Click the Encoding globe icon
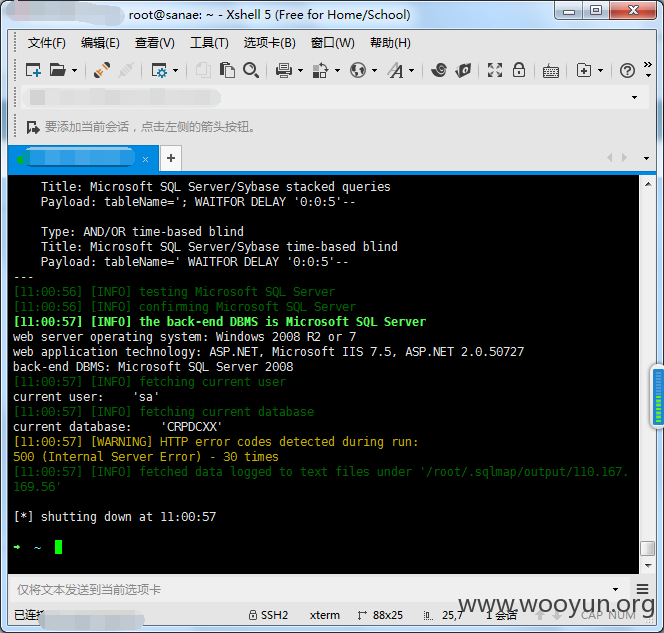 tap(358, 70)
